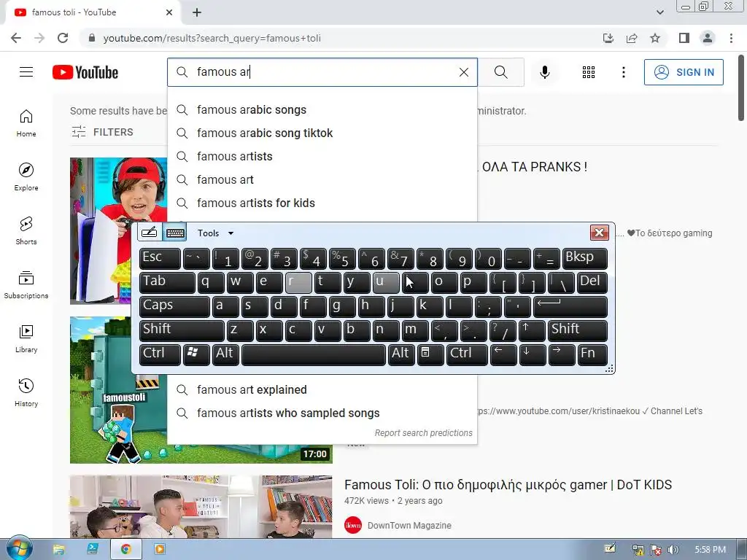Open the search FILTERS panel
Viewport: 747px width, 560px height.
pyautogui.click(x=102, y=132)
